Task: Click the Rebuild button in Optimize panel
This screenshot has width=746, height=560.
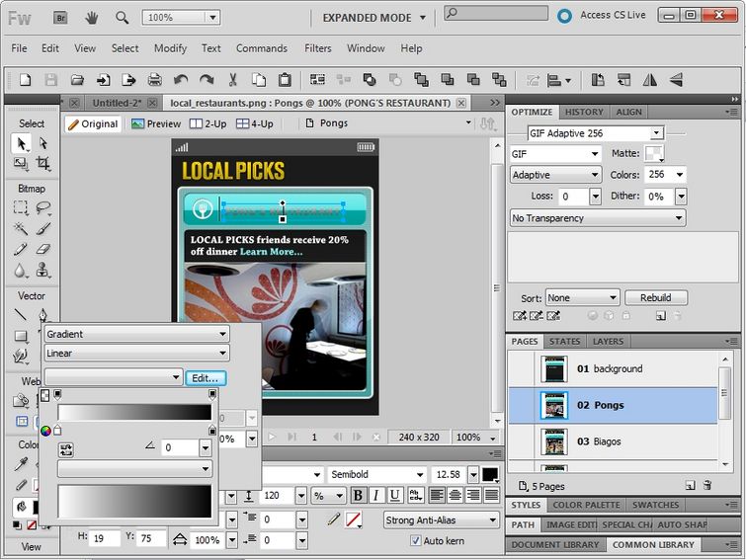Action: 655,297
